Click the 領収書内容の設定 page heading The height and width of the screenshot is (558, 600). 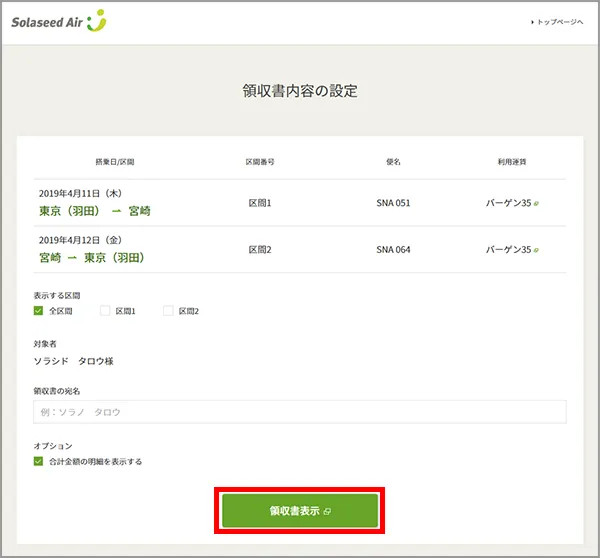(300, 91)
